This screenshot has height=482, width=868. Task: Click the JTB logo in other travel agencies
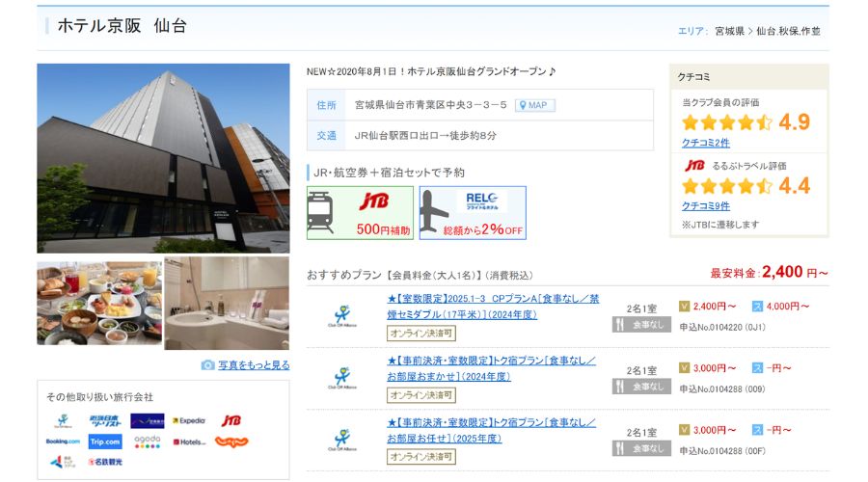(x=231, y=421)
